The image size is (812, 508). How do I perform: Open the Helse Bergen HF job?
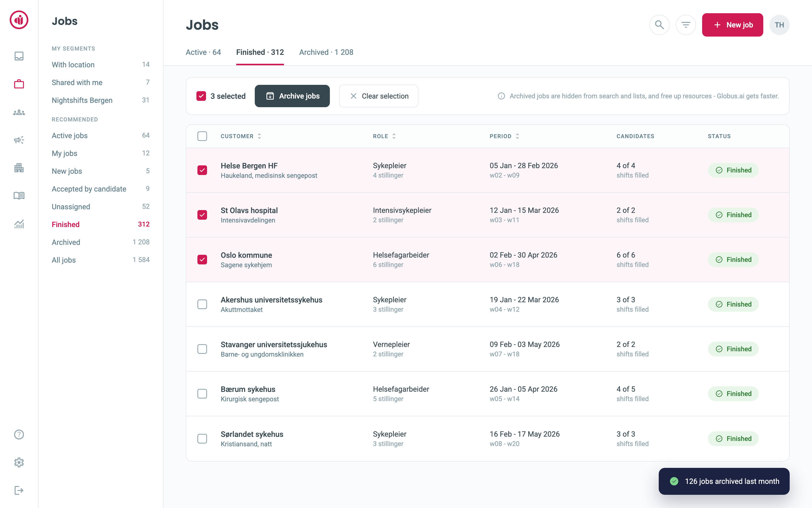coord(249,166)
